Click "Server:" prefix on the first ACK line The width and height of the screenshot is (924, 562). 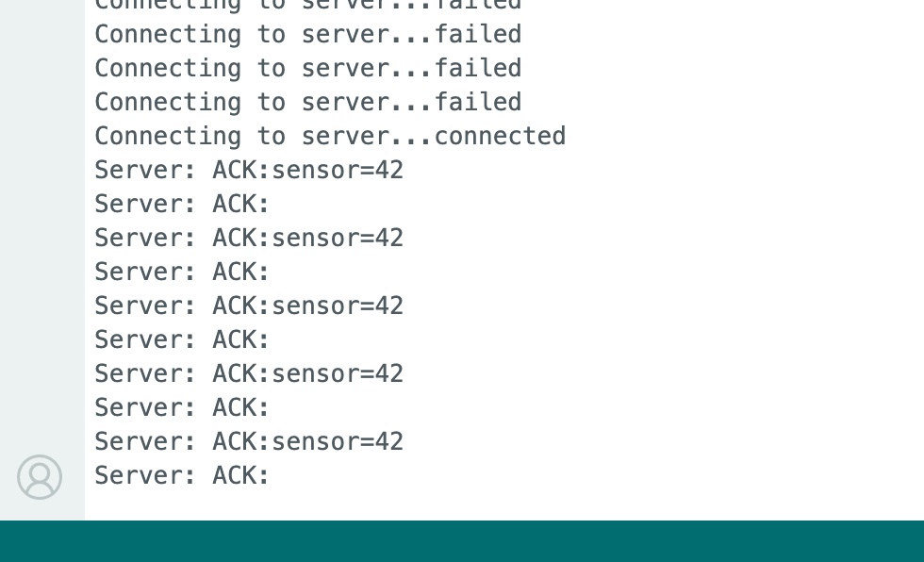click(x=145, y=170)
